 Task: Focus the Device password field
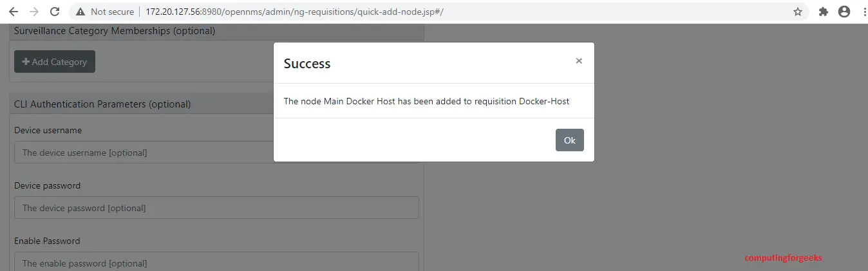coord(216,208)
